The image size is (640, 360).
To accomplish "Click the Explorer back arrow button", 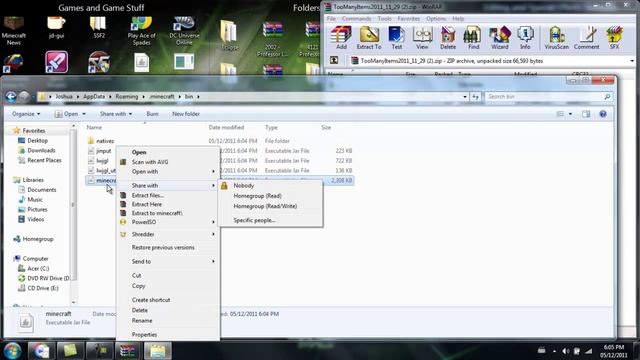I will (11, 96).
